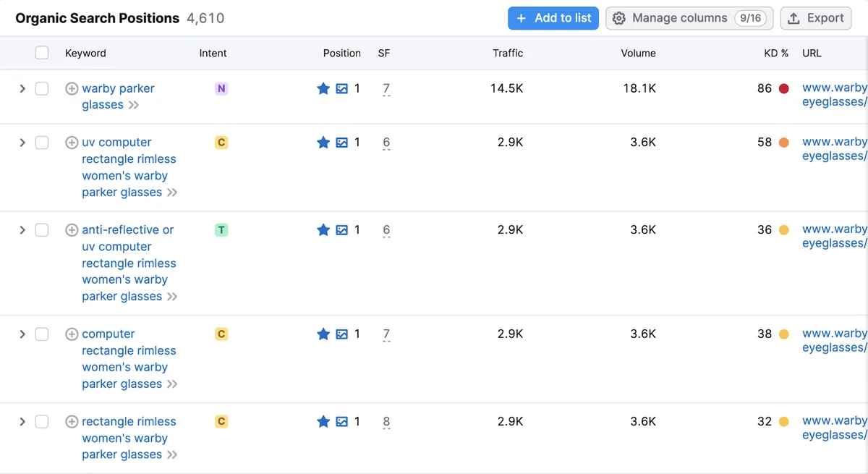Open SF count 6 in 'anti-reflective' row

386,230
